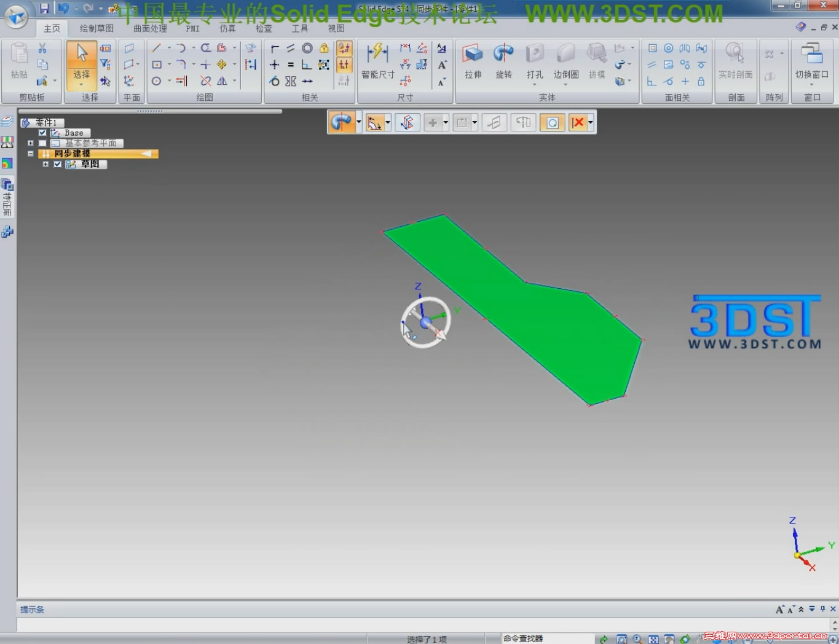Screen dimensions: 839x644
Task: Open the ribbon help icon
Action: (x=800, y=27)
